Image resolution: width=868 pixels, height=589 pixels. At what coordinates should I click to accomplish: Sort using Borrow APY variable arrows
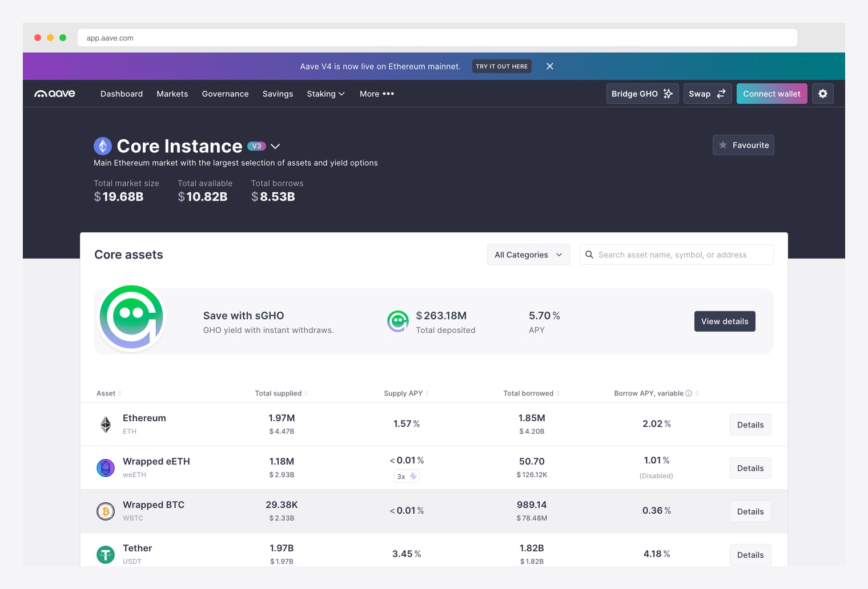[x=697, y=393]
